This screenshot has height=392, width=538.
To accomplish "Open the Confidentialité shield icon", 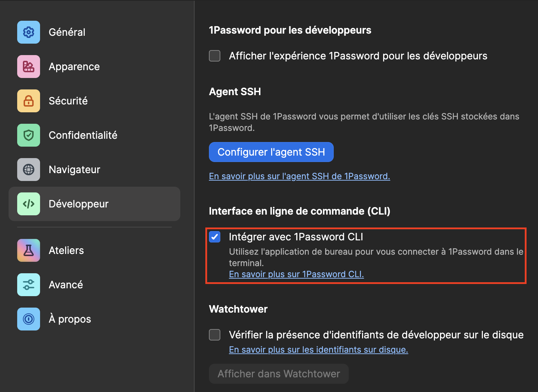I will pos(28,135).
